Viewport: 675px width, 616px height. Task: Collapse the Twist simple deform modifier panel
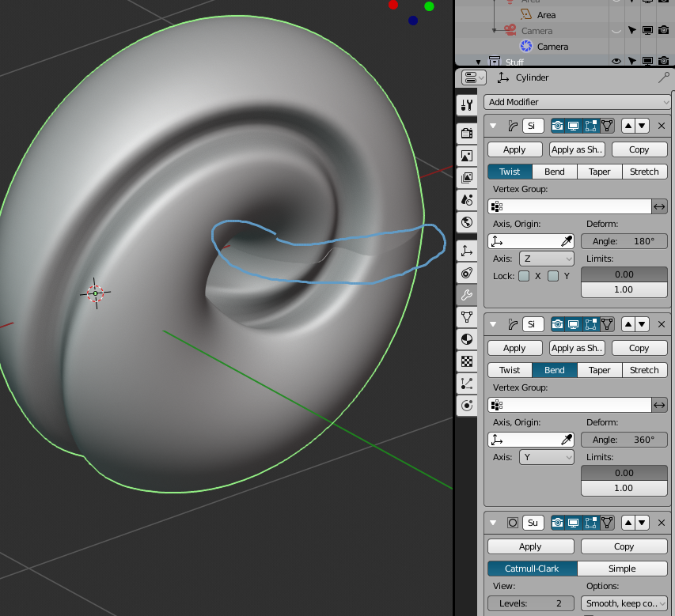[493, 126]
